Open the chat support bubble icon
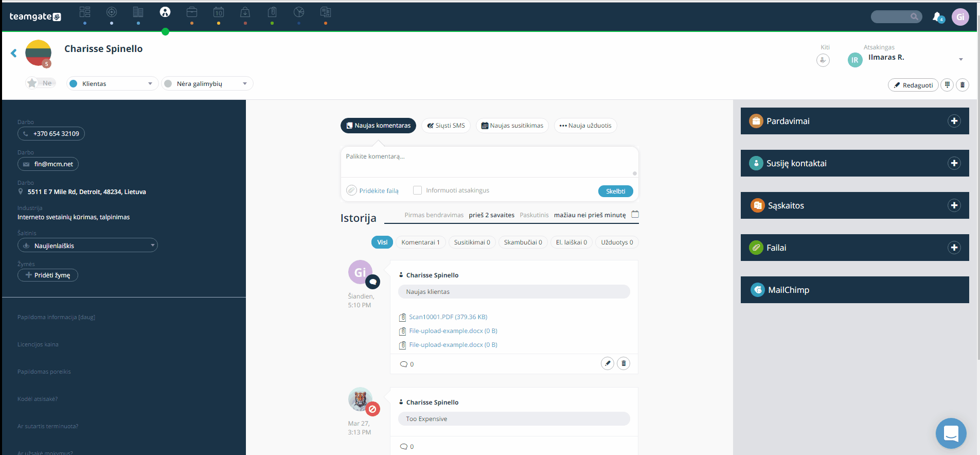 951,433
